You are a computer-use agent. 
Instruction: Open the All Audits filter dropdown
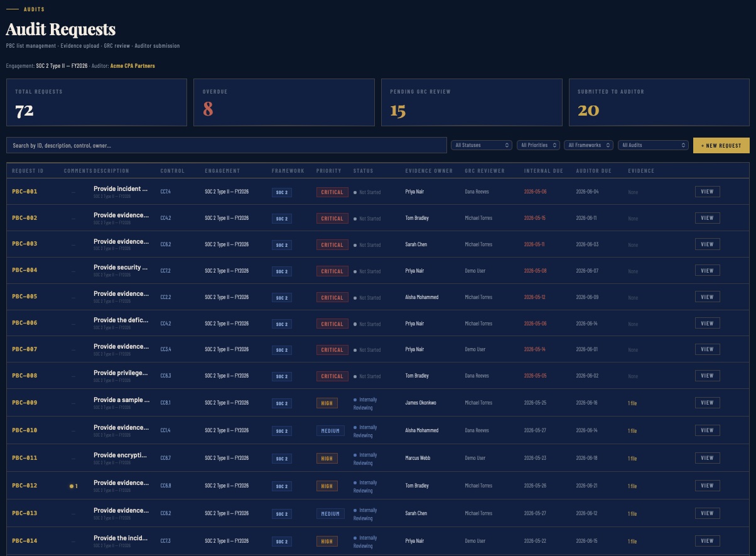(x=654, y=145)
